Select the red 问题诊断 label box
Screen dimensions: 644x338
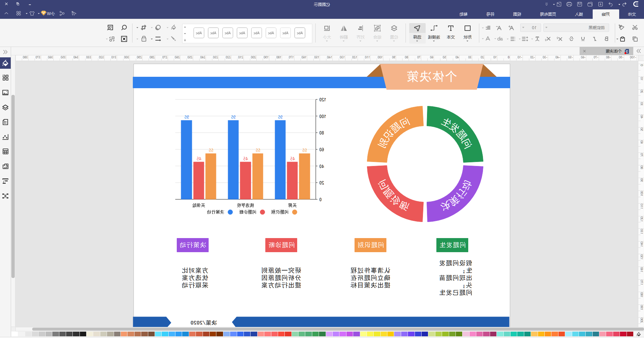(x=281, y=245)
